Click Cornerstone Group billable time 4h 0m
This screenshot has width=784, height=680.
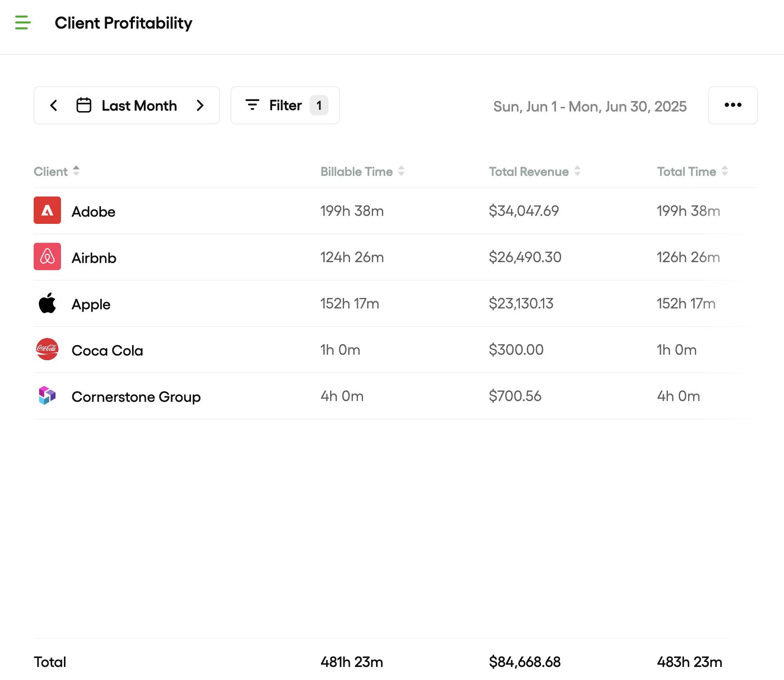[x=342, y=396]
